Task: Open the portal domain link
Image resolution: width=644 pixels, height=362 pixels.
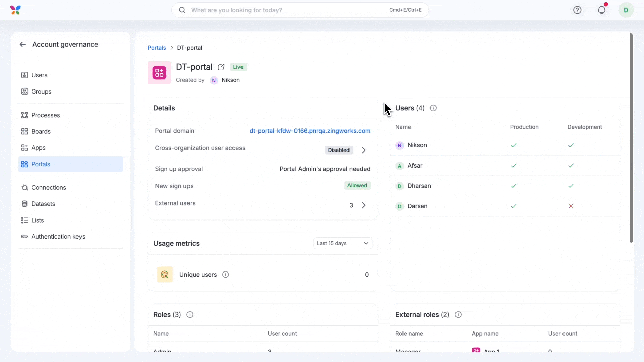Action: [310, 131]
